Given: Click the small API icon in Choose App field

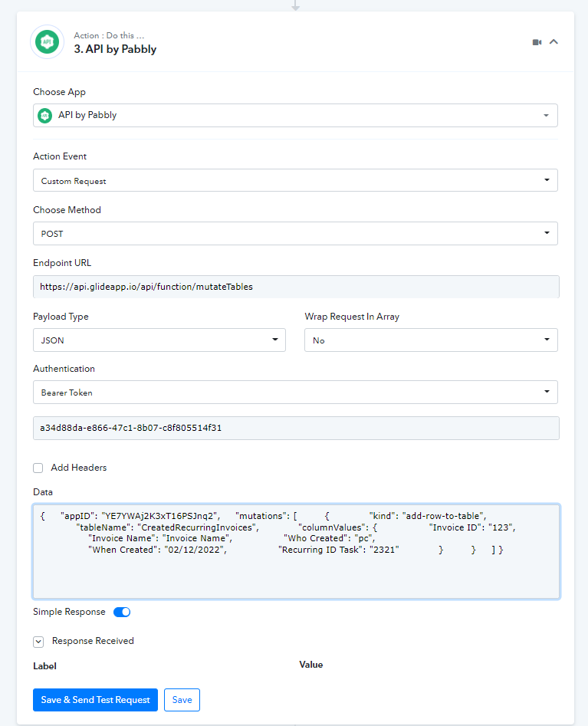Looking at the screenshot, I should coord(45,115).
